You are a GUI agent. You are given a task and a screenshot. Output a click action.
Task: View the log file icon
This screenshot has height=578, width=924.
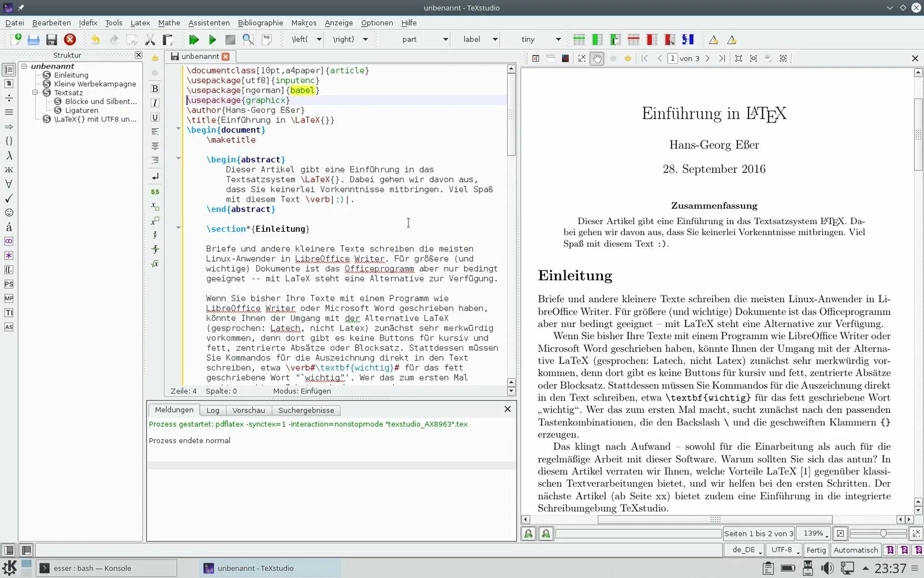pos(267,39)
